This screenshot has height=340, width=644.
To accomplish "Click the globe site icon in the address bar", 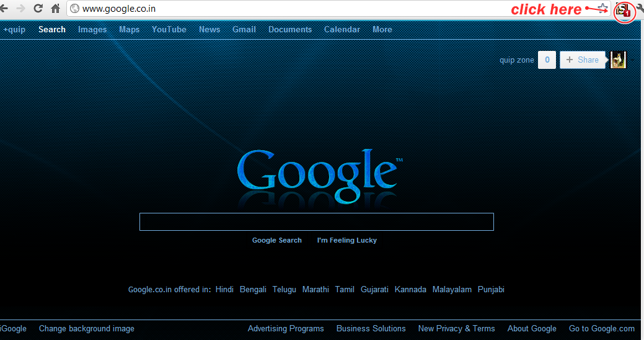I will (75, 9).
